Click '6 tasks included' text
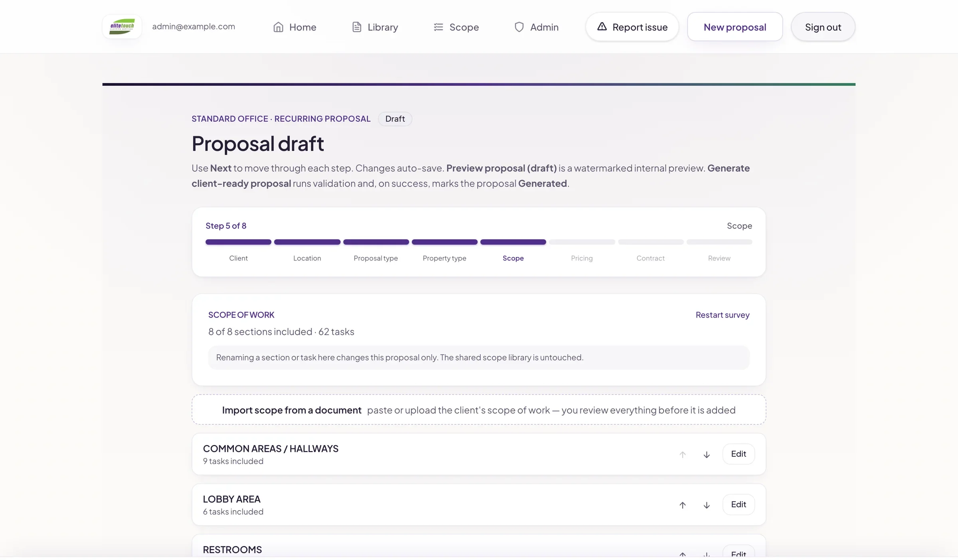958x560 pixels. [x=233, y=512]
